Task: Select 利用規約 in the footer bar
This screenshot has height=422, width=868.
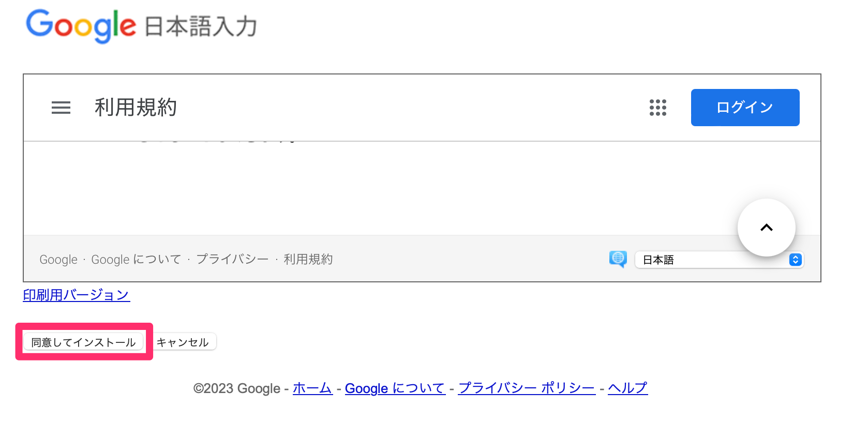Action: click(x=308, y=259)
